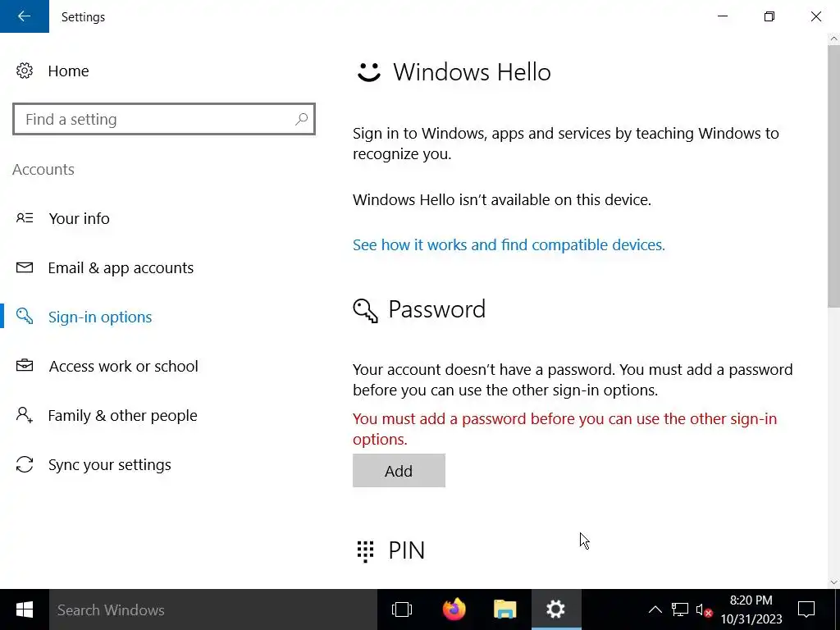Image resolution: width=840 pixels, height=630 pixels.
Task: Click the red password warning text
Action: (x=564, y=428)
